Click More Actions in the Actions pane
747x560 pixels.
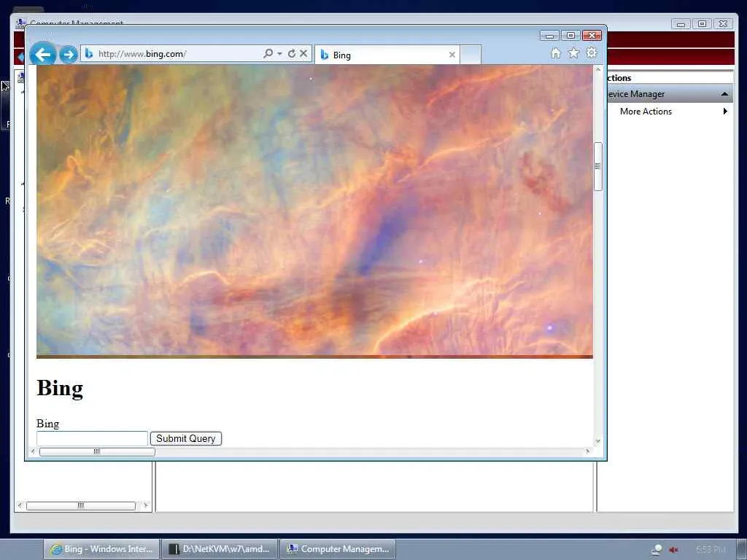point(646,112)
